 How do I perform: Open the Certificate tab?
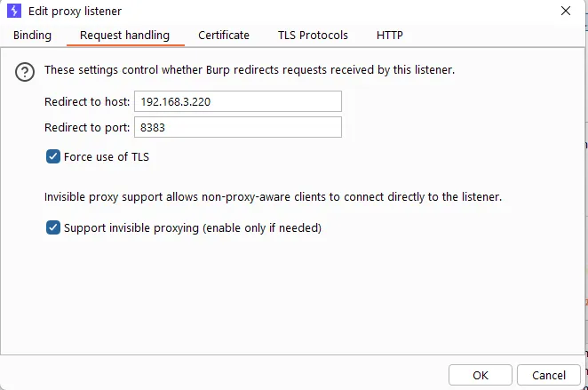point(224,36)
